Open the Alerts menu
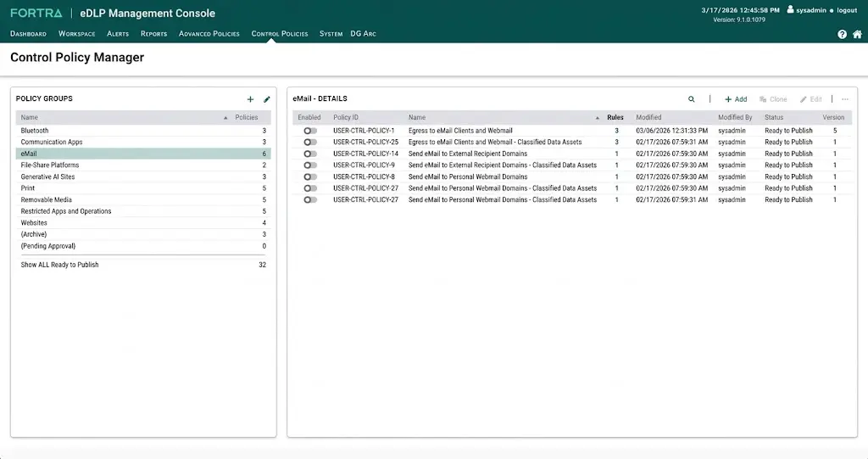This screenshot has height=459, width=868. point(118,34)
